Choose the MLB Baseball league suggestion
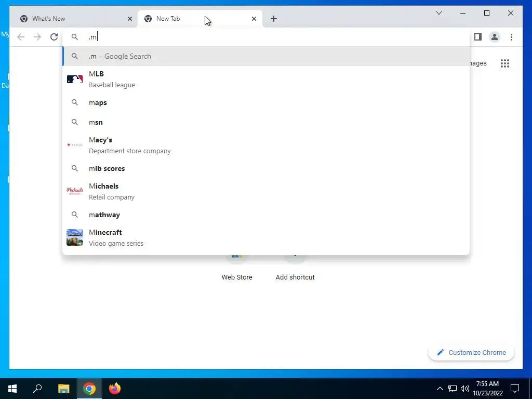532x399 pixels. coord(266,79)
